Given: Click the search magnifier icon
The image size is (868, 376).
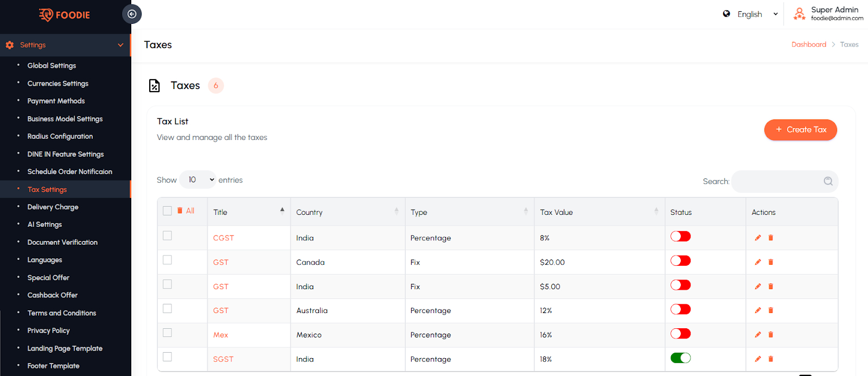Looking at the screenshot, I should [x=828, y=181].
